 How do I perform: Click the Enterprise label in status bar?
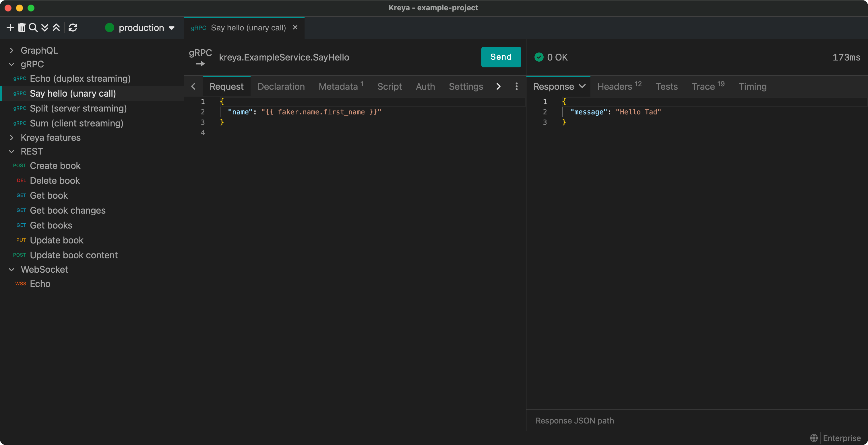[842, 438]
